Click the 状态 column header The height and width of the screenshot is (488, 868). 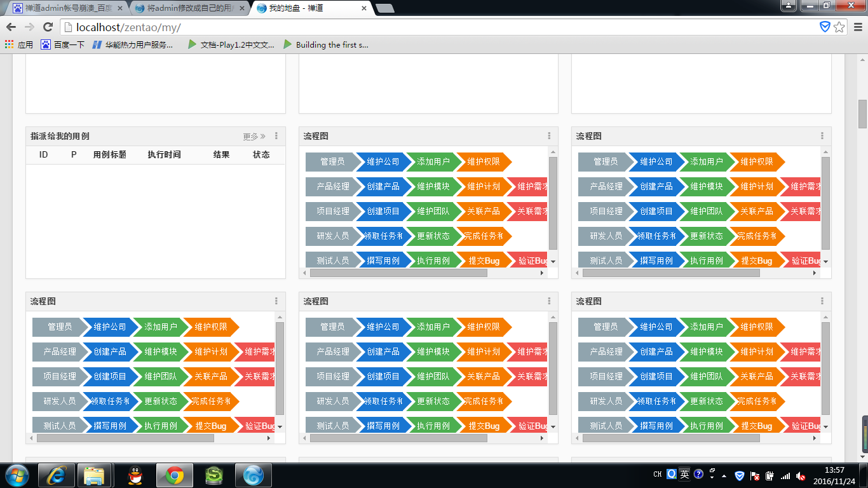coord(261,154)
